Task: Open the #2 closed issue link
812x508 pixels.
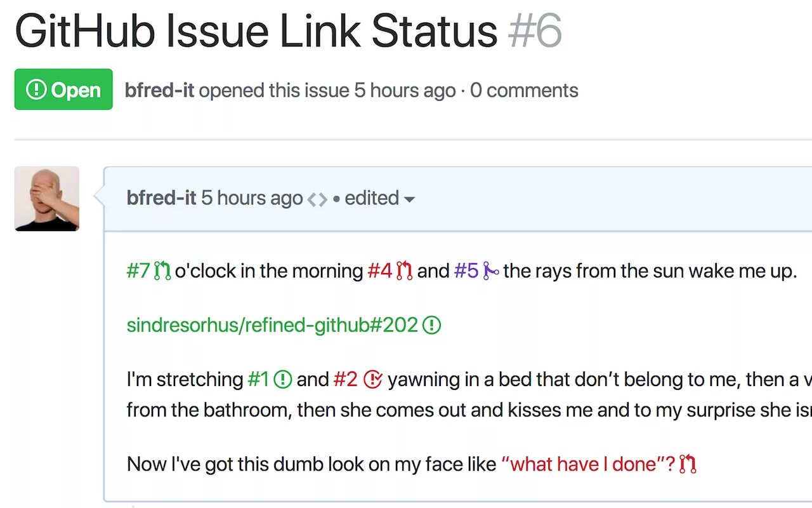Action: click(346, 380)
